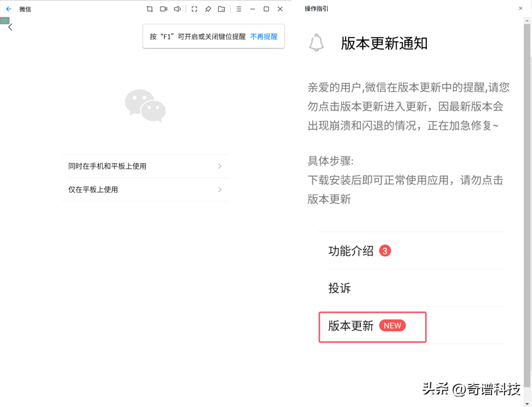Close the 微信 emulator window
532x407 pixels.
click(280, 9)
